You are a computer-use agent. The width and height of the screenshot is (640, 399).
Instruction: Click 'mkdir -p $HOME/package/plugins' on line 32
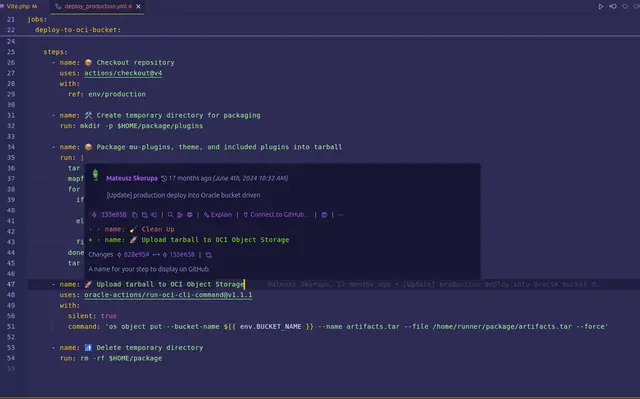[141, 126]
